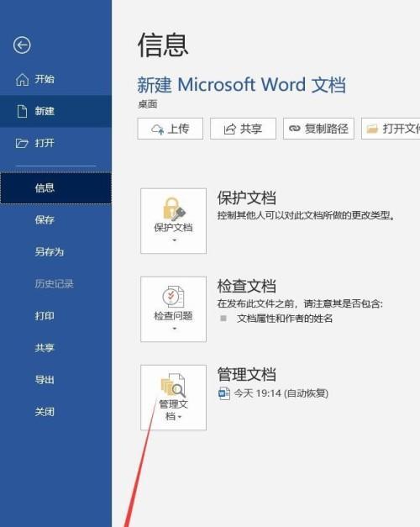
Task: Click 保存 in the sidebar
Action: coord(55,220)
